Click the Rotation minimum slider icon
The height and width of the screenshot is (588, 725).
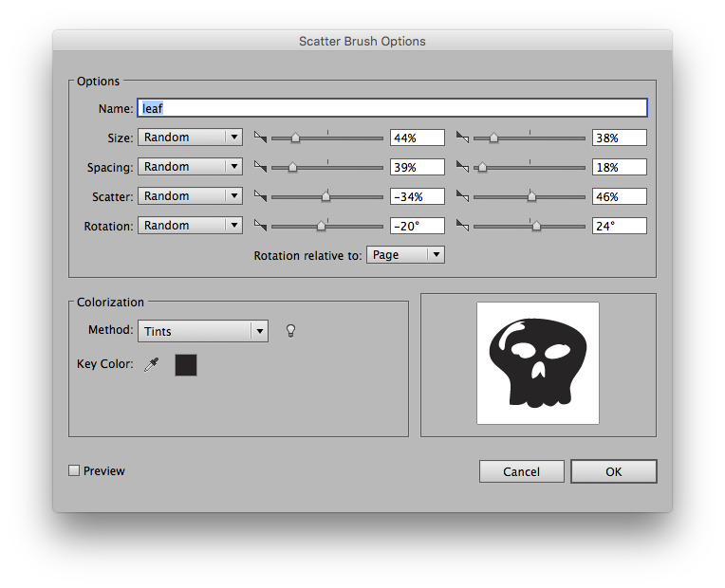(261, 226)
